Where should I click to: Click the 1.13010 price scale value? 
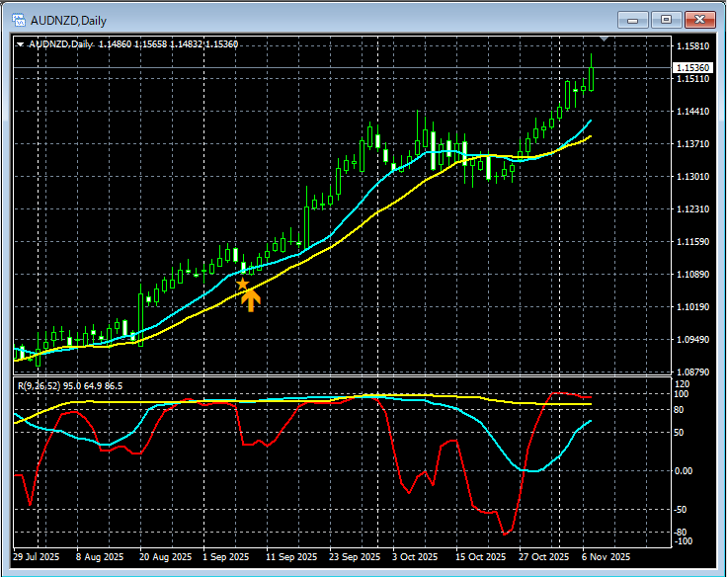(x=693, y=177)
